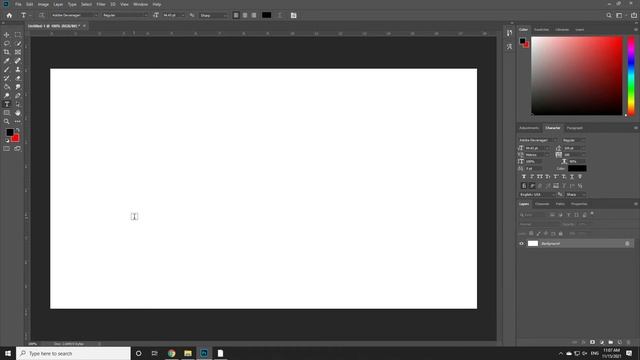This screenshot has width=640, height=360.
Task: Open the Create Warped Text button
Action: pos(280,15)
